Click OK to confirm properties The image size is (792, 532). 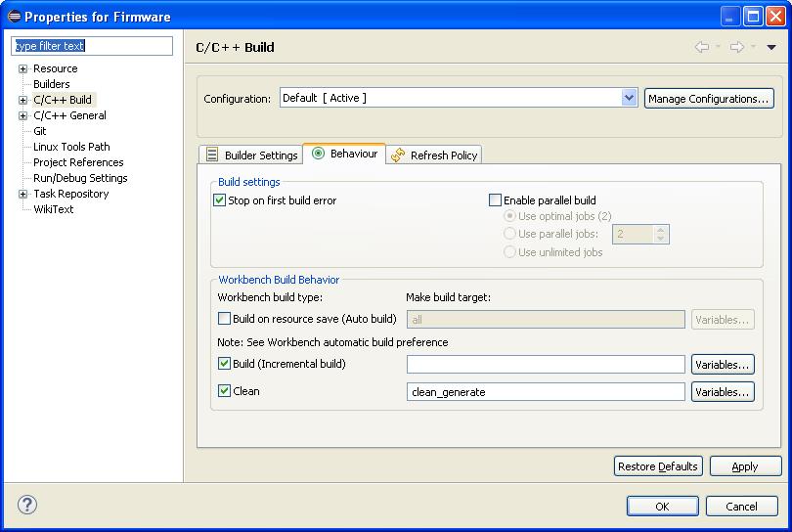[x=662, y=506]
